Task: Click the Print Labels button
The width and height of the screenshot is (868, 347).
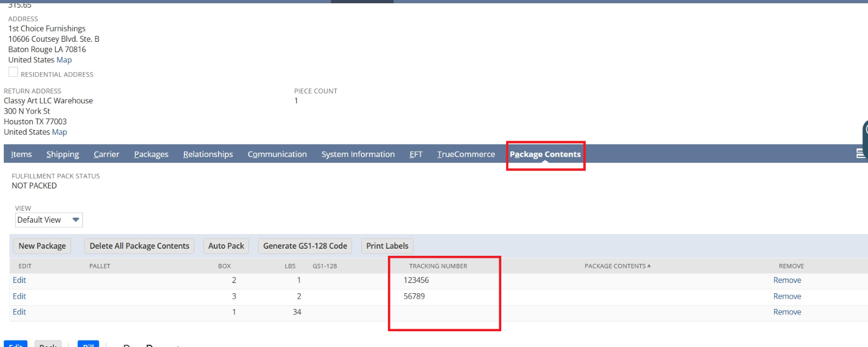Action: (387, 246)
